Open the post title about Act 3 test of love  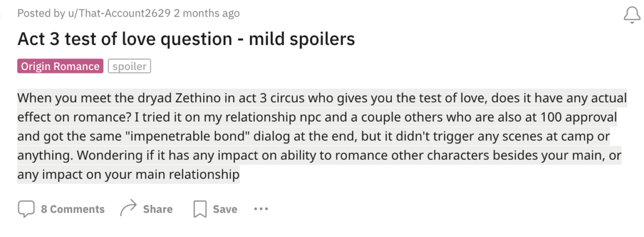coord(186,39)
